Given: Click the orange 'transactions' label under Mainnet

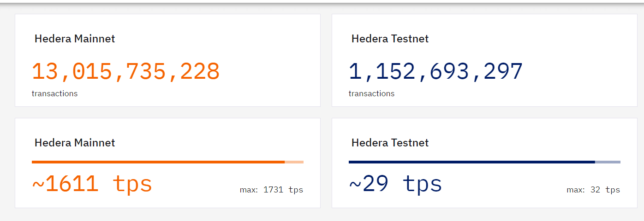Looking at the screenshot, I should coord(54,93).
